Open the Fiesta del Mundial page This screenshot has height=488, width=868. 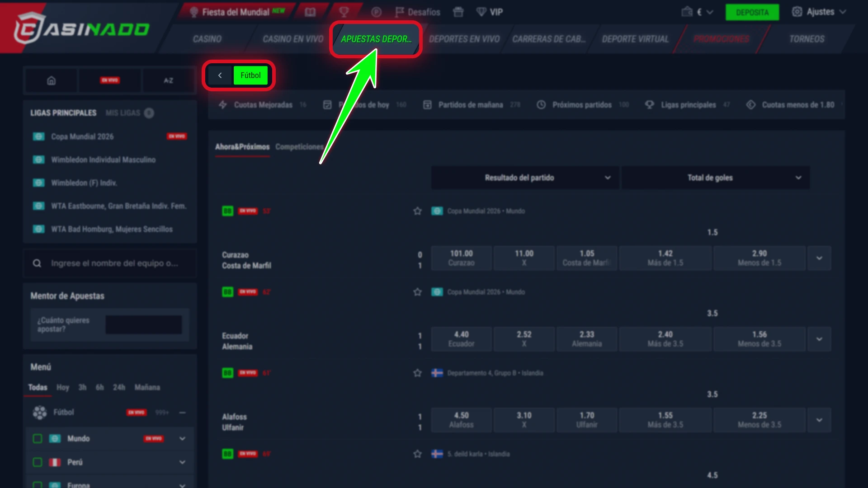(x=236, y=12)
